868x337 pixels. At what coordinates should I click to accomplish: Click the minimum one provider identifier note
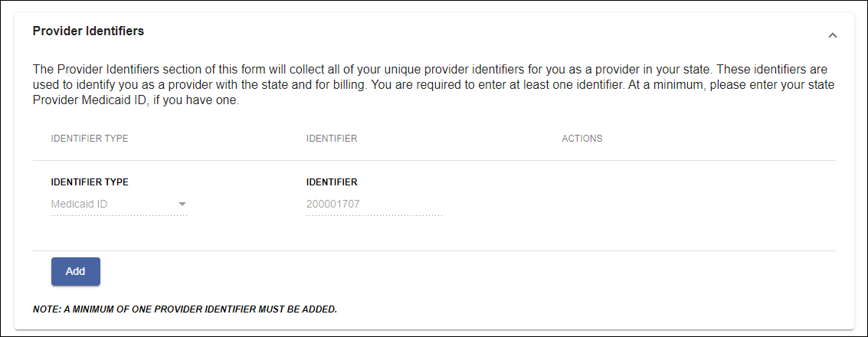point(185,309)
